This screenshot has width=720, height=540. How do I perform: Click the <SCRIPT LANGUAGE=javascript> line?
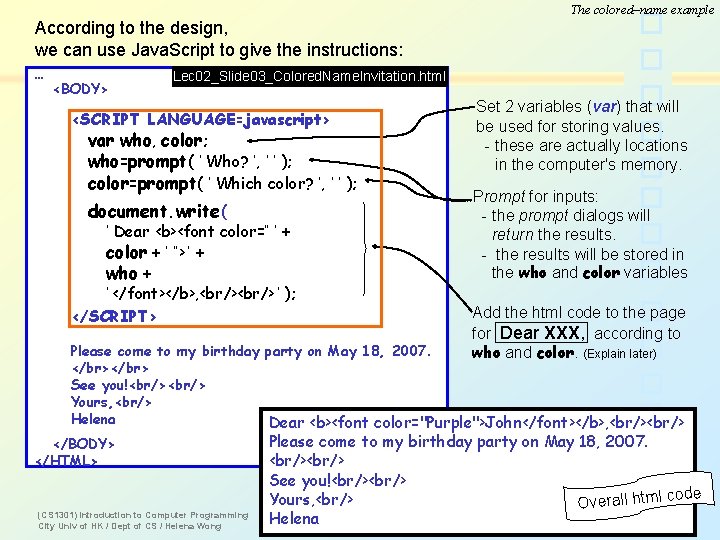point(201,120)
